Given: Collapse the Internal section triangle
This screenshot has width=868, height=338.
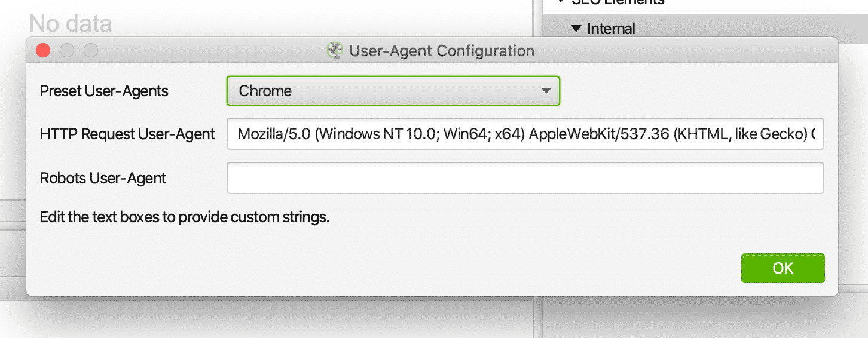Looking at the screenshot, I should click(x=576, y=28).
